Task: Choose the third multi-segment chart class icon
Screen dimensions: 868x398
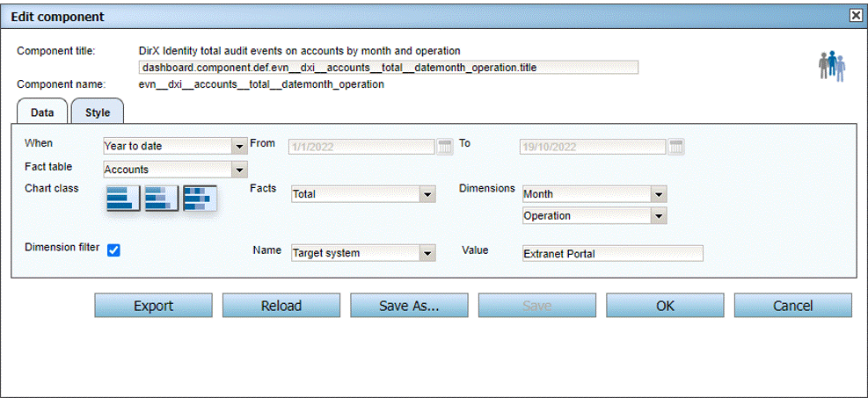Action: point(200,199)
